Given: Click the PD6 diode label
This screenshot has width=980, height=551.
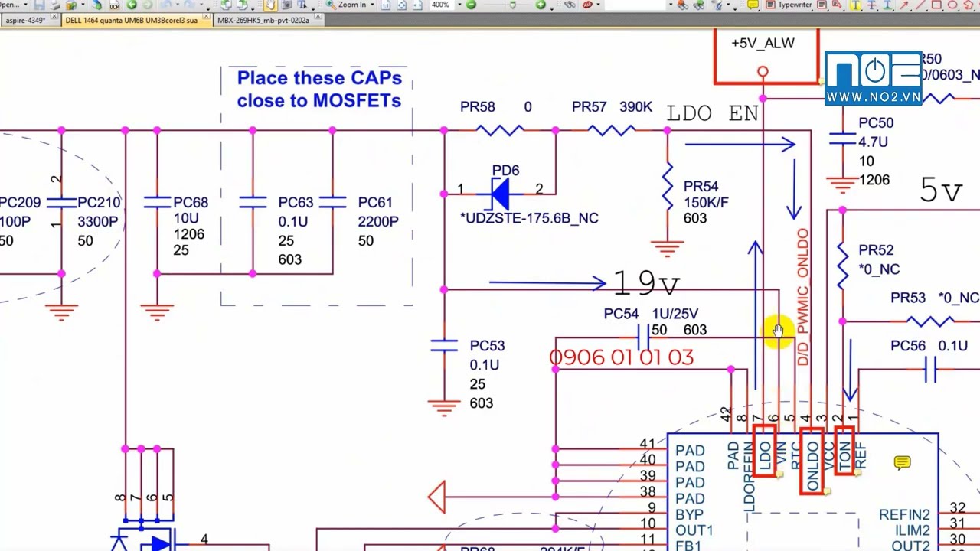Looking at the screenshot, I should [505, 171].
